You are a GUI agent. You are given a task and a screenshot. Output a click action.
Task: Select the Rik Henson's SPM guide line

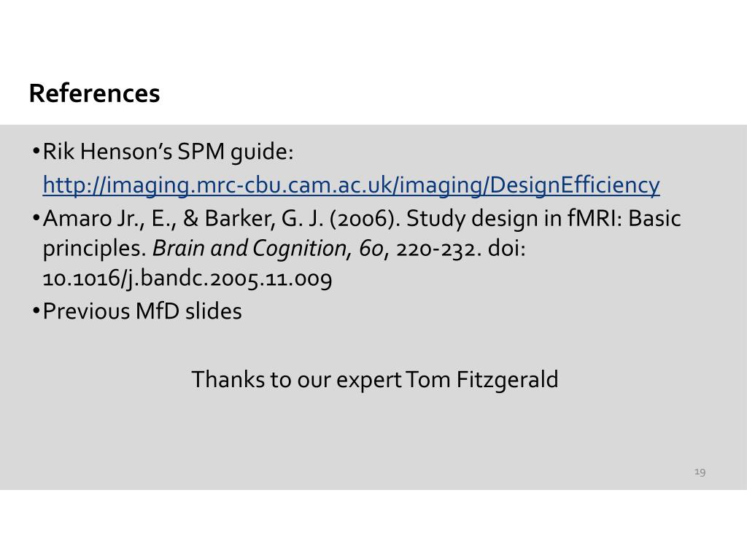point(169,152)
